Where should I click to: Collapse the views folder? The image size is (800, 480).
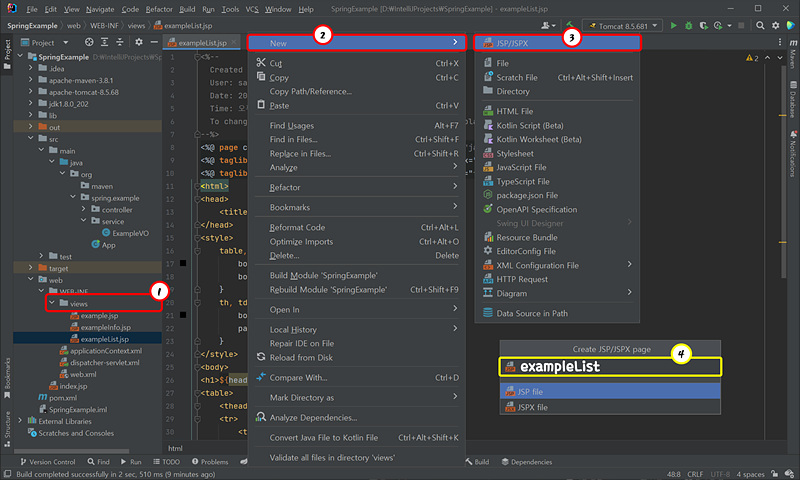point(52,303)
